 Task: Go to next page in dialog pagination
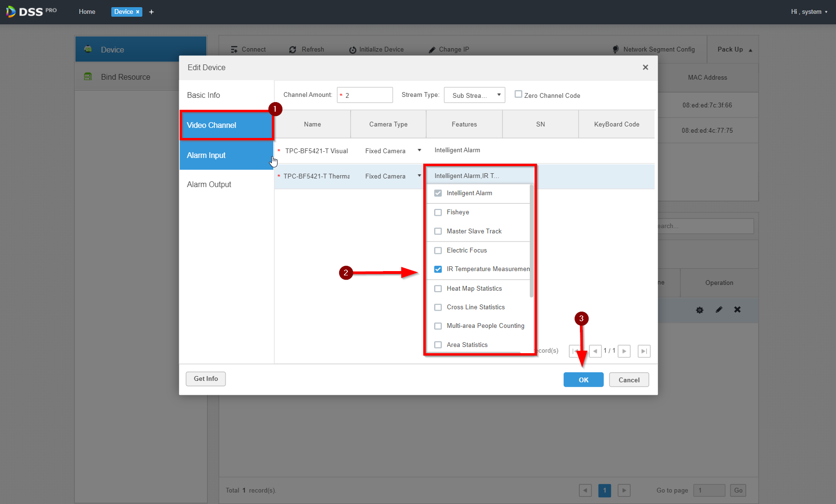click(624, 351)
